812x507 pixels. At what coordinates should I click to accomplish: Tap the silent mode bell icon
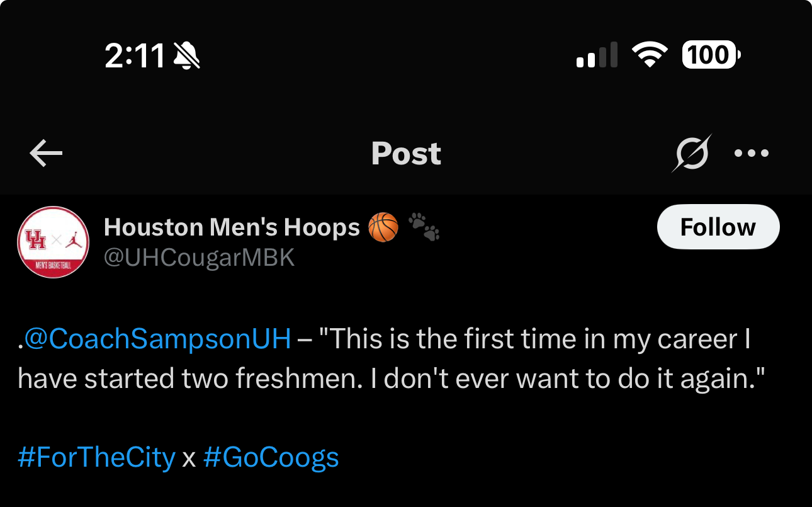[186, 57]
